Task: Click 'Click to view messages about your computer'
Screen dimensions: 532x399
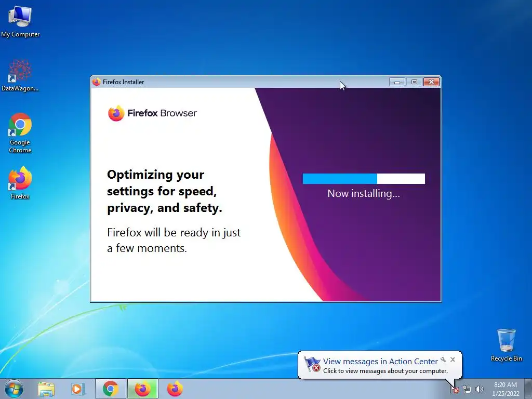Action: 385,371
